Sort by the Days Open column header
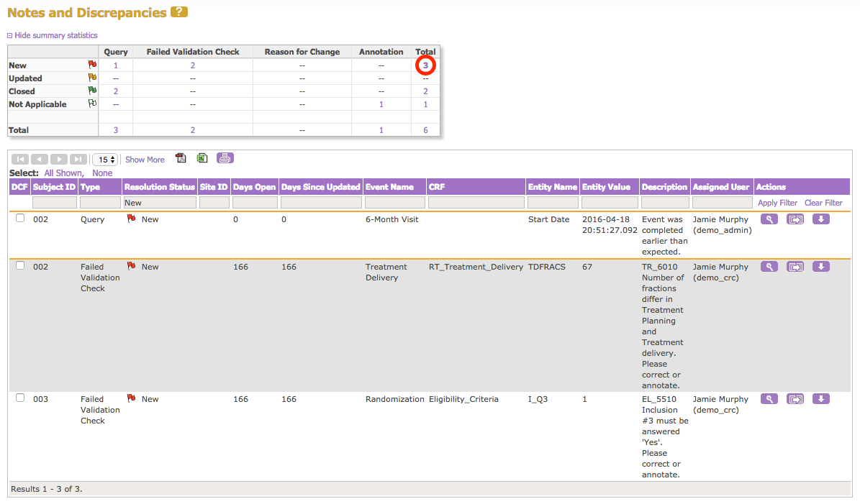 (254, 187)
